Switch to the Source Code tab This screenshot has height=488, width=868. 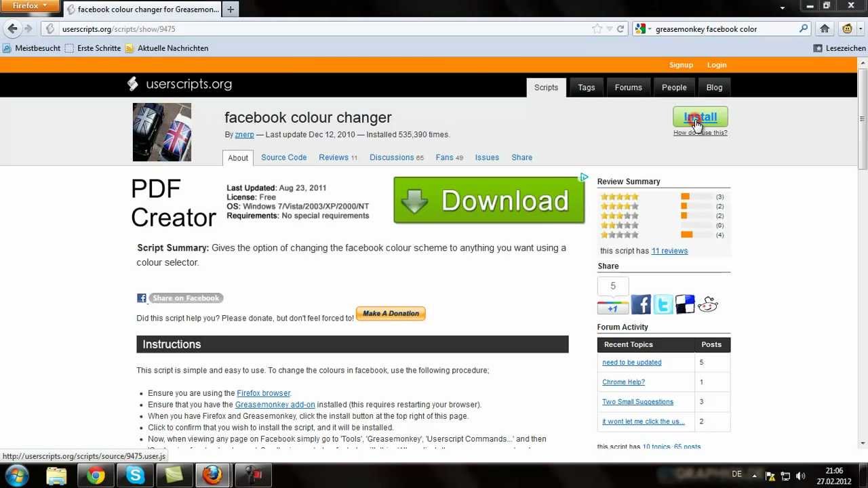(x=283, y=157)
